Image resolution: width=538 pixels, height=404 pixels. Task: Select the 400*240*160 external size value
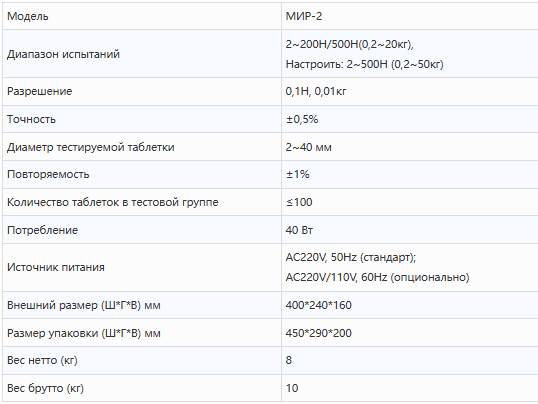[318, 305]
